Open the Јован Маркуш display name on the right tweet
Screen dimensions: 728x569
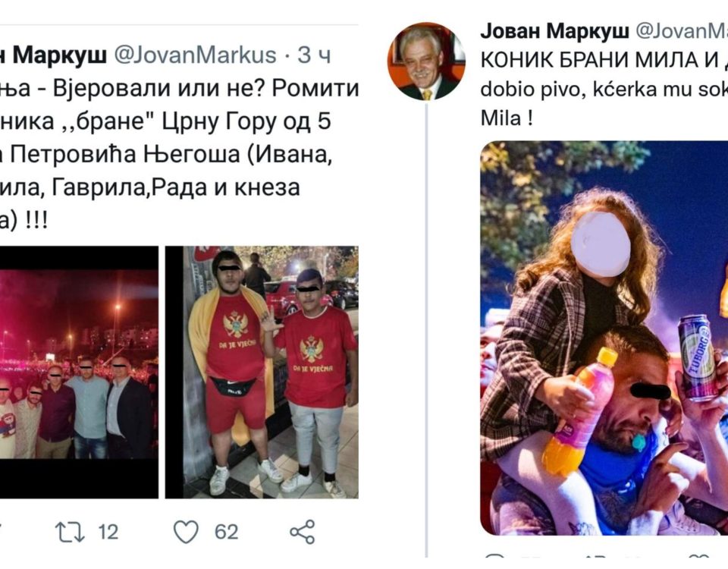click(555, 31)
